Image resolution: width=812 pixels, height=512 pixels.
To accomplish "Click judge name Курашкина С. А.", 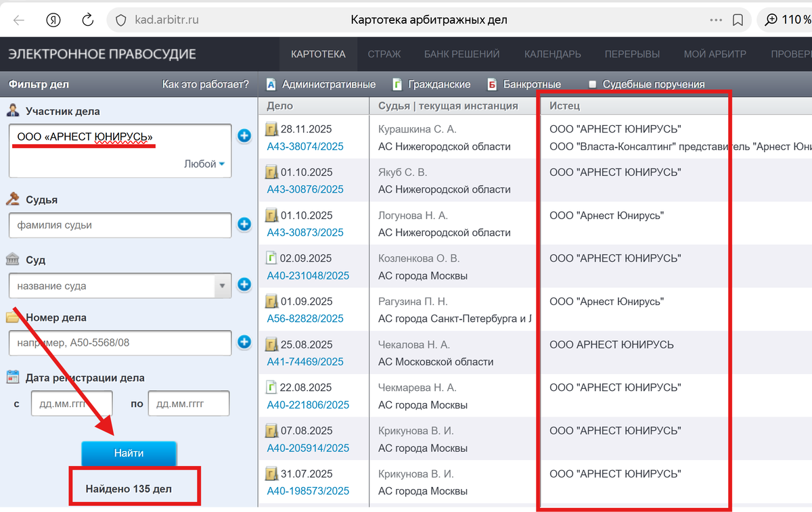I will tap(417, 129).
